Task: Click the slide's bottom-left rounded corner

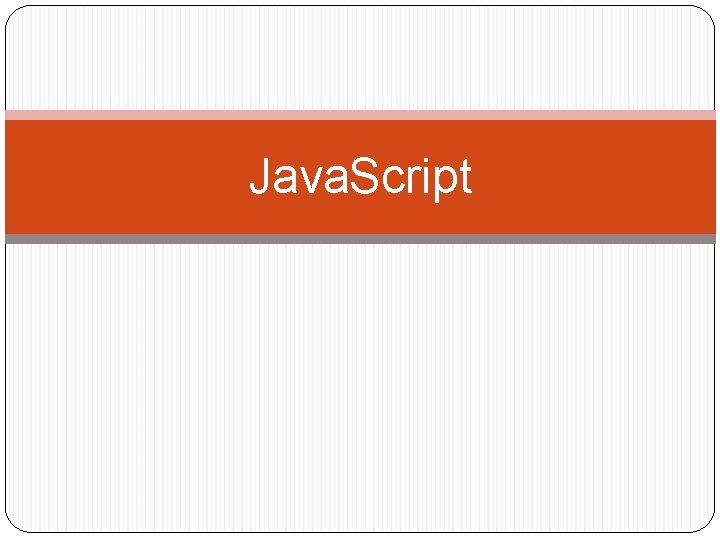Action: point(14,524)
